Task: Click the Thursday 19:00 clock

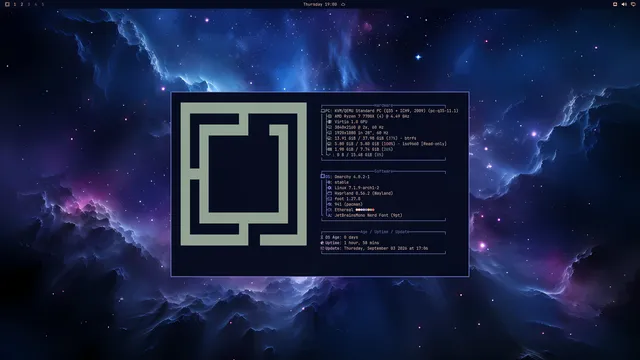Action: (x=320, y=4)
